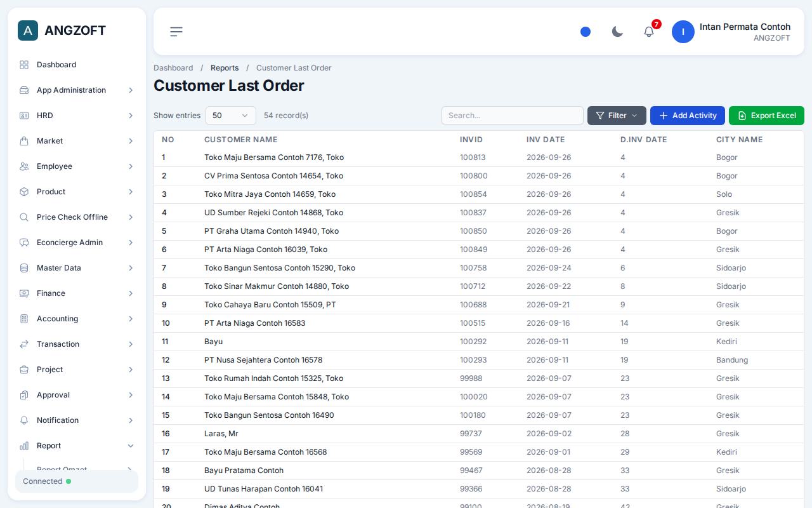Click the Econcierge Admin chat icon

coord(24,243)
